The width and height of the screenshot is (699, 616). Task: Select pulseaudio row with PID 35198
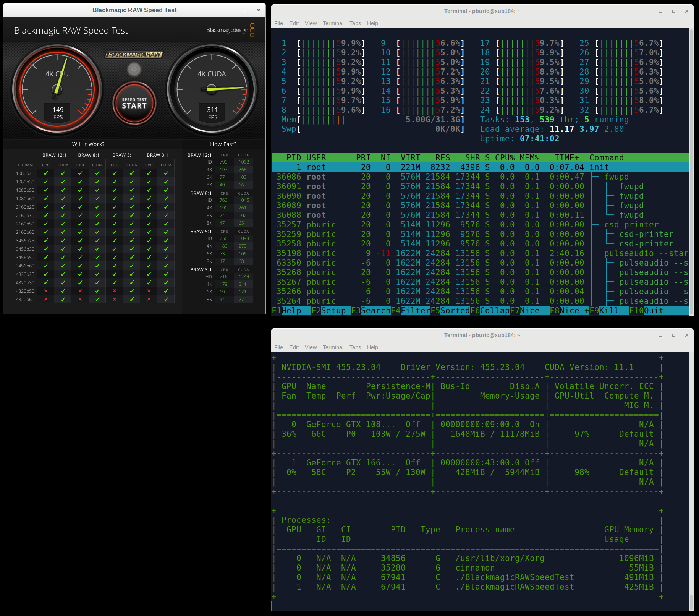[480, 253]
